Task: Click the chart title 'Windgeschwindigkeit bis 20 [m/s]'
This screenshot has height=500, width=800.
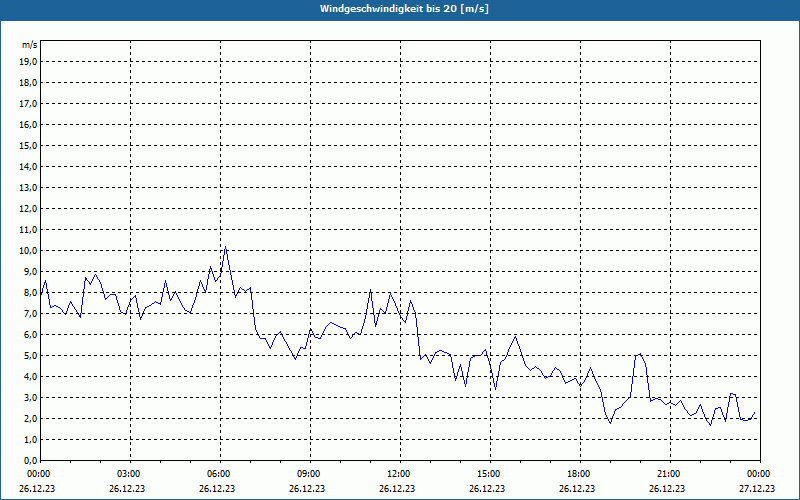Action: point(404,9)
